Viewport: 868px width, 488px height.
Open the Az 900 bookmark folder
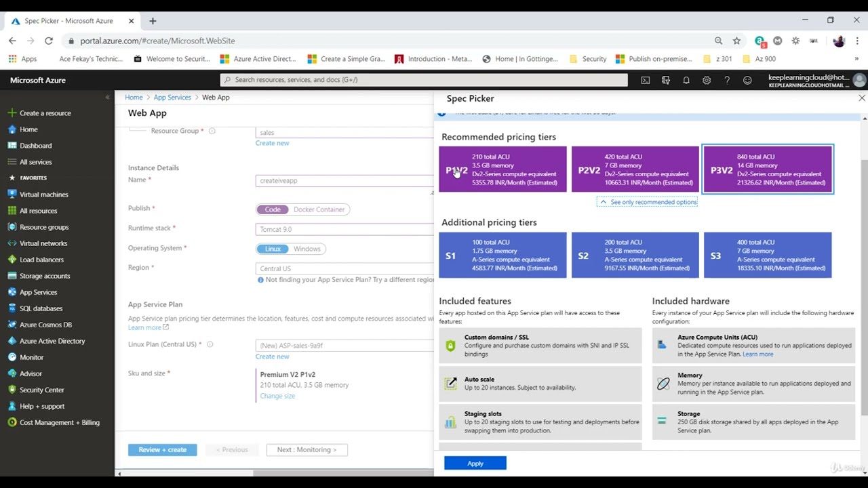(759, 59)
